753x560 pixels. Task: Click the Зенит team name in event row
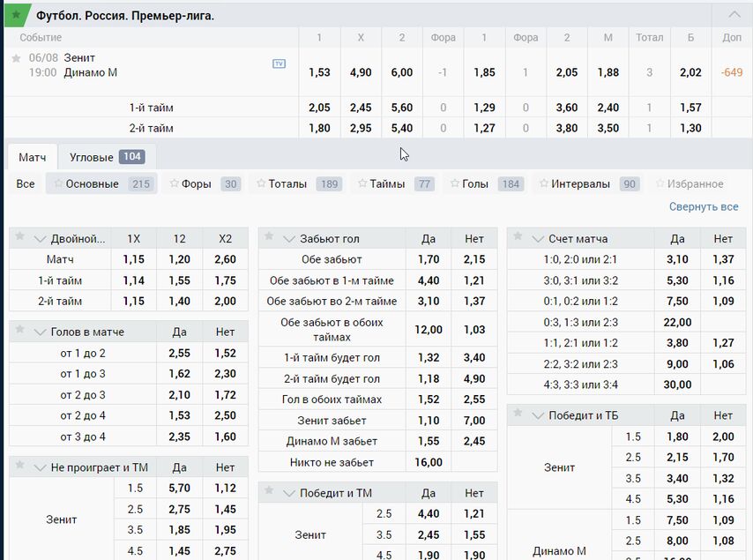tap(79, 57)
